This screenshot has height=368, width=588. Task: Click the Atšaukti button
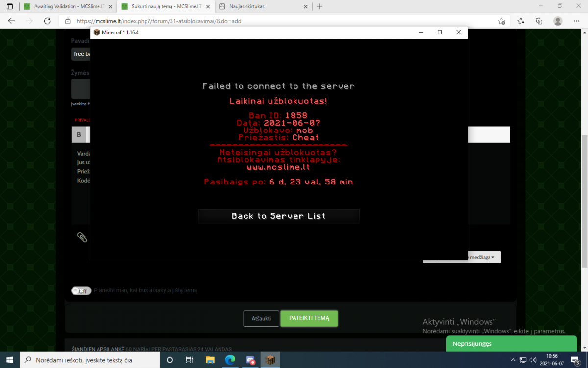click(x=261, y=318)
